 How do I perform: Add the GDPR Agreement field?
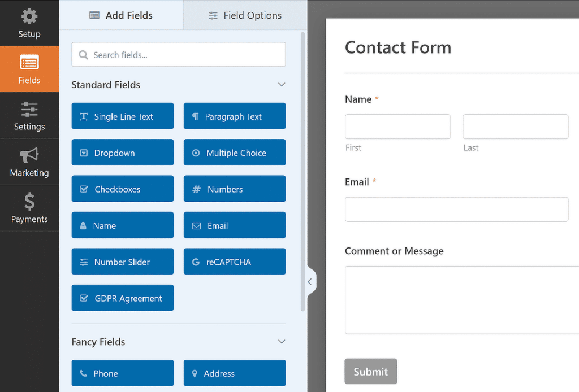[x=122, y=298]
